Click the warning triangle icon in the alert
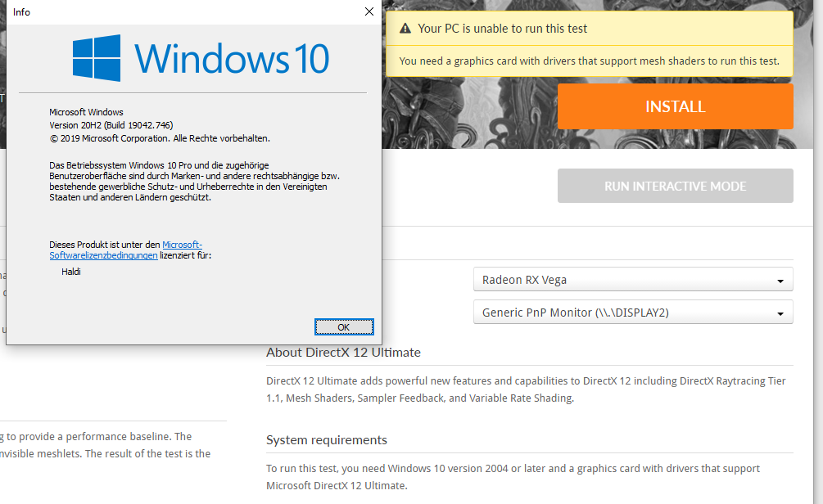This screenshot has height=504, width=823. 405,29
